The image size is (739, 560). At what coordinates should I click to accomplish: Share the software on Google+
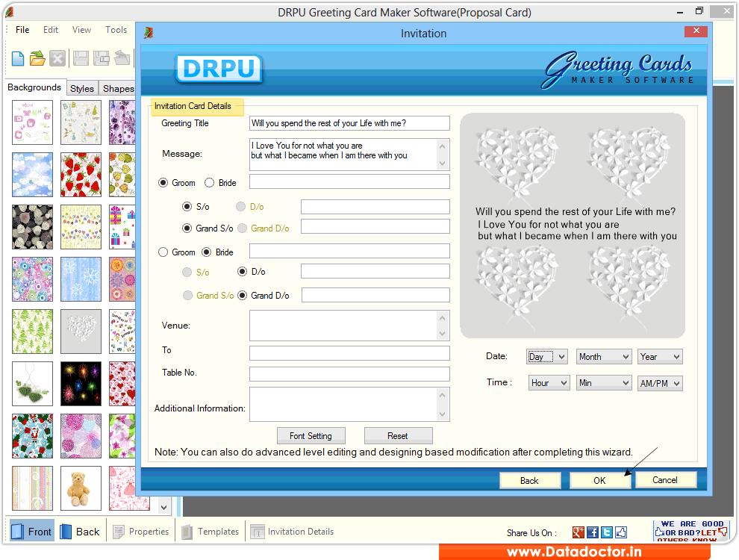tap(578, 532)
